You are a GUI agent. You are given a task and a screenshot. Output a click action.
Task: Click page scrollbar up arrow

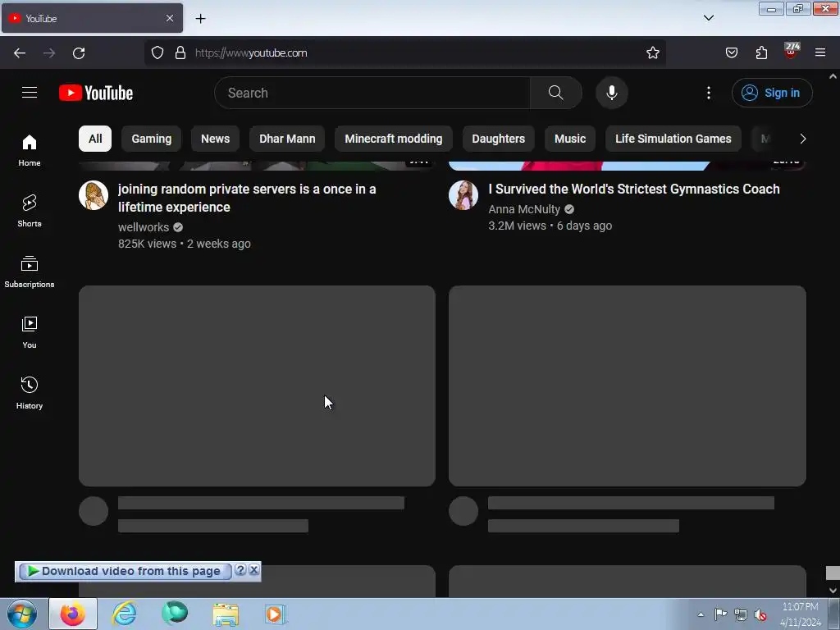point(833,76)
